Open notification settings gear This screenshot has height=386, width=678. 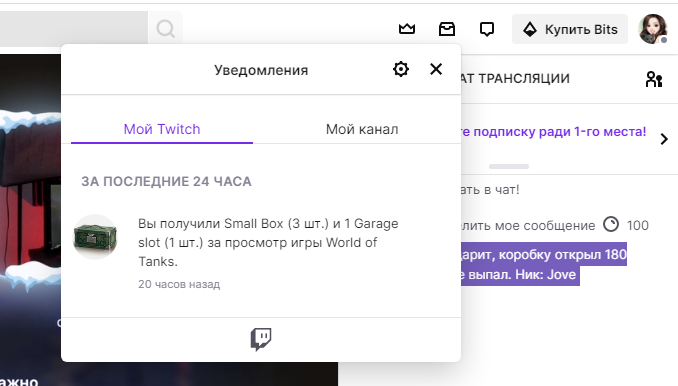tap(401, 69)
